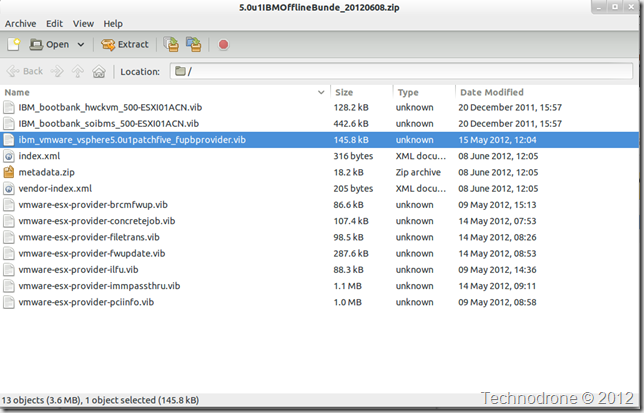
Task: Select vmware-esx-provider-filetrans.vib file
Action: click(89, 237)
